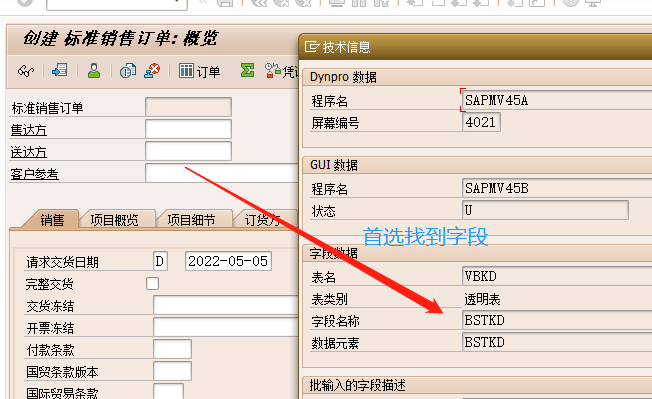
Task: Click into the 客户参考 input field
Action: click(x=222, y=173)
